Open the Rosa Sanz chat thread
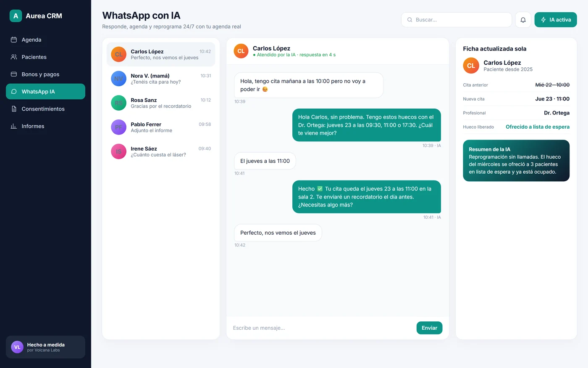This screenshot has width=588, height=368. [161, 103]
